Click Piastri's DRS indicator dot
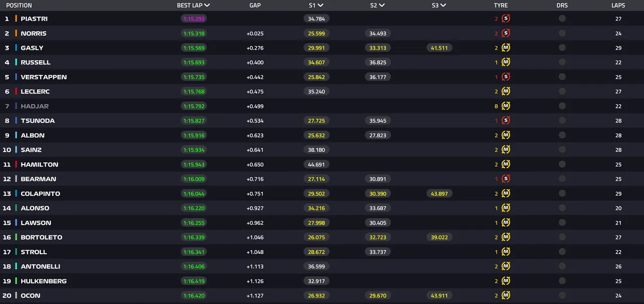The width and height of the screenshot is (644, 304). point(562,19)
